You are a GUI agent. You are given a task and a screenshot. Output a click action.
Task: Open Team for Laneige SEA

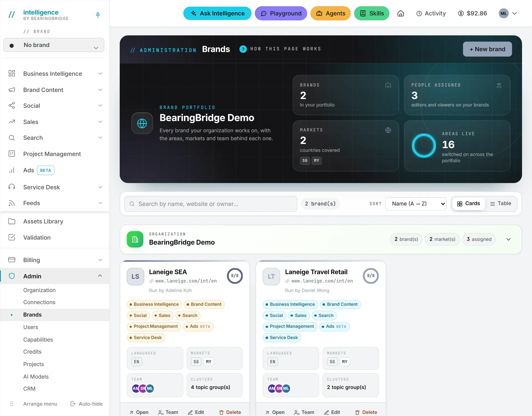pos(168,412)
